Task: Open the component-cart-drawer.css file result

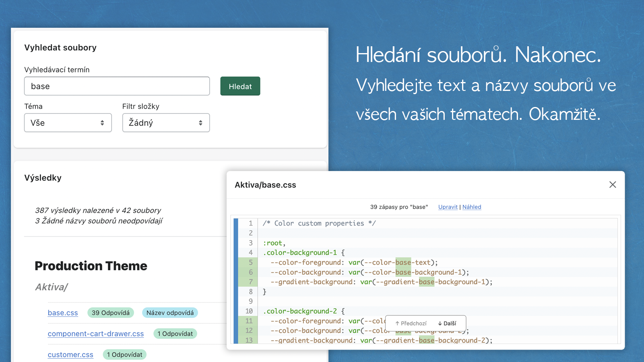Action: tap(96, 334)
